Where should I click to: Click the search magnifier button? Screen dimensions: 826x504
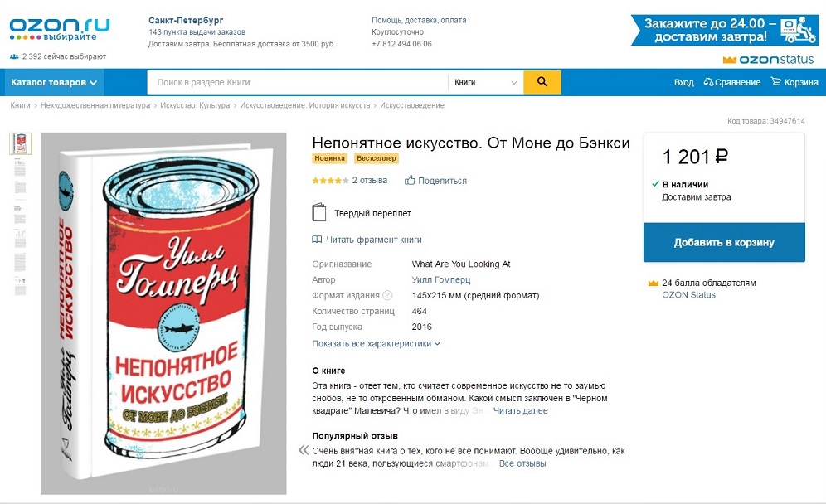click(543, 83)
